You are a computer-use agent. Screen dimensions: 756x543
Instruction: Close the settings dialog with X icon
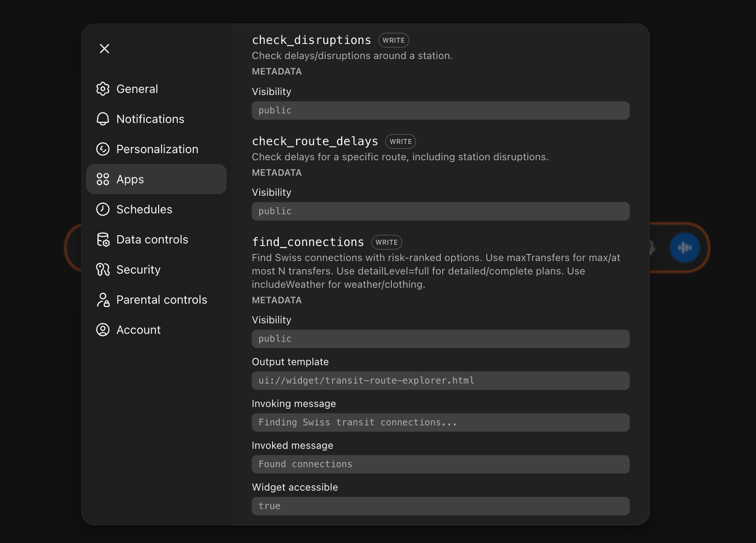pos(104,49)
